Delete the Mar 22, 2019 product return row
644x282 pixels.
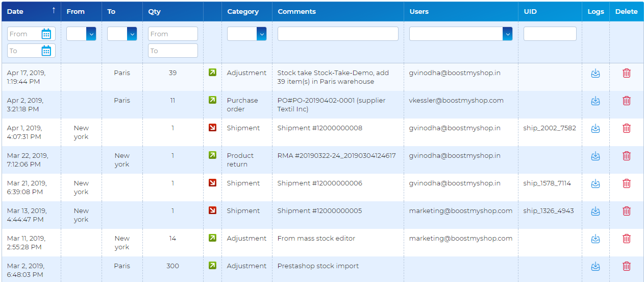click(x=627, y=156)
